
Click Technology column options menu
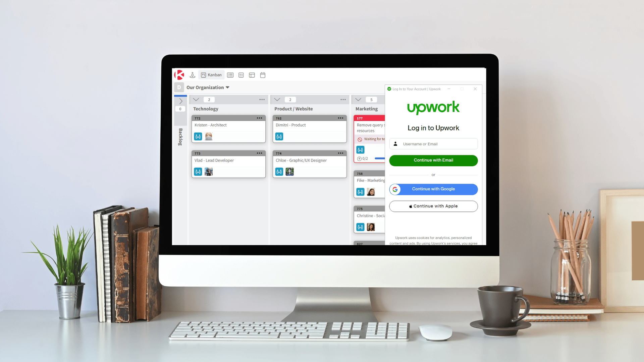261,100
